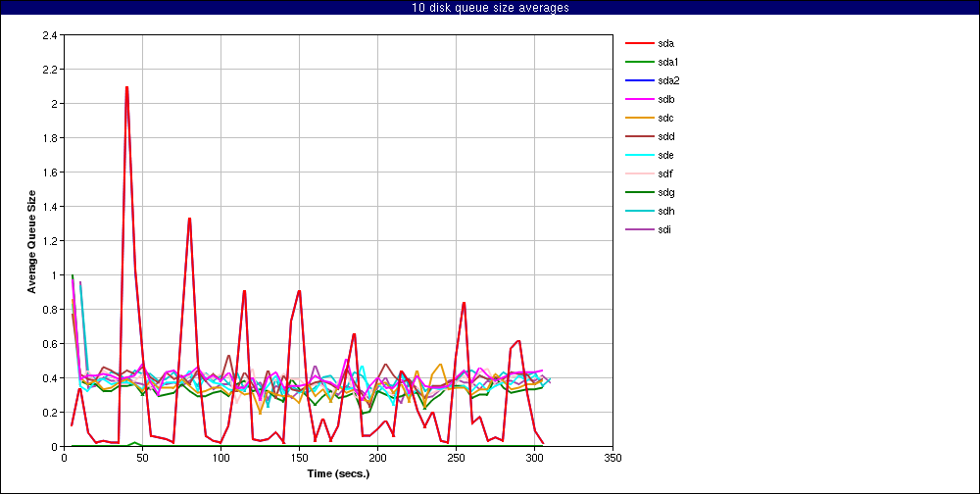Viewport: 980px width, 494px height.
Task: Click the purple line swatch beside sdi
Action: (x=640, y=229)
